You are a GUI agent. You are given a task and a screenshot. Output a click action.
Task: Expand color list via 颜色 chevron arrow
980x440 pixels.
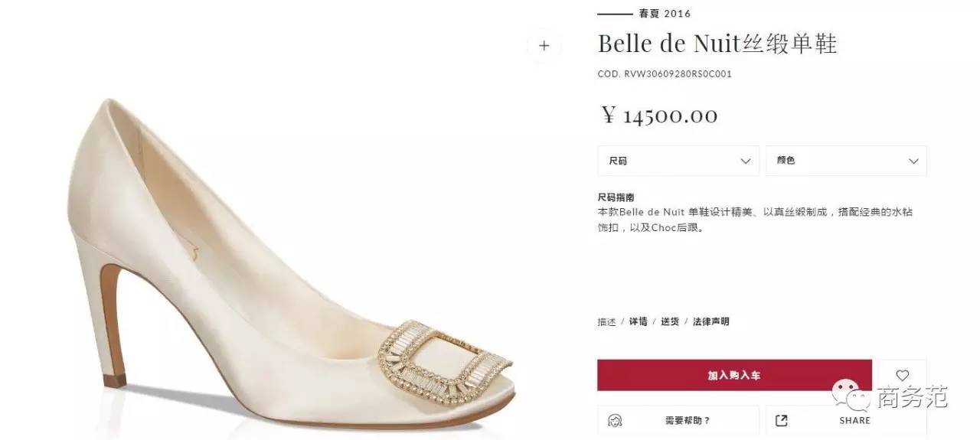(x=913, y=161)
